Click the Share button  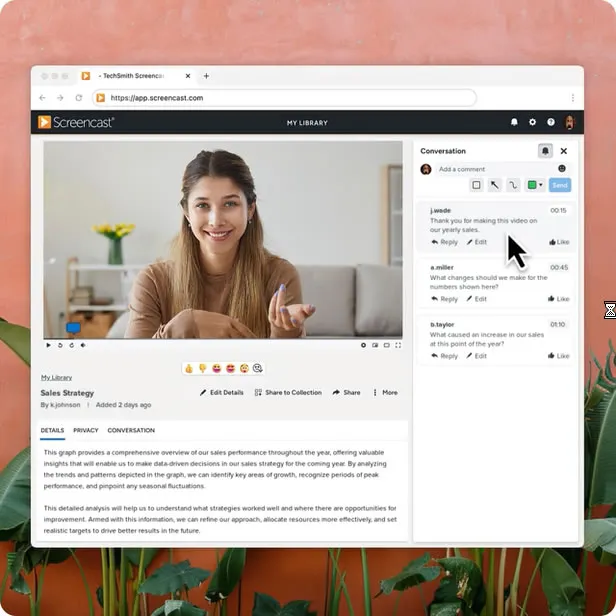click(x=346, y=392)
